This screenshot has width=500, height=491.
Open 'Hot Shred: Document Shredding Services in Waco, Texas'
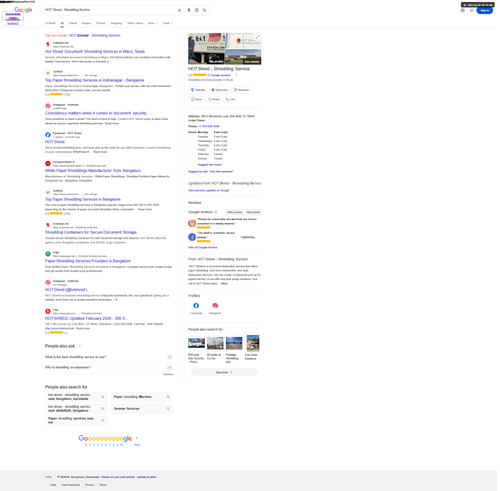(95, 52)
